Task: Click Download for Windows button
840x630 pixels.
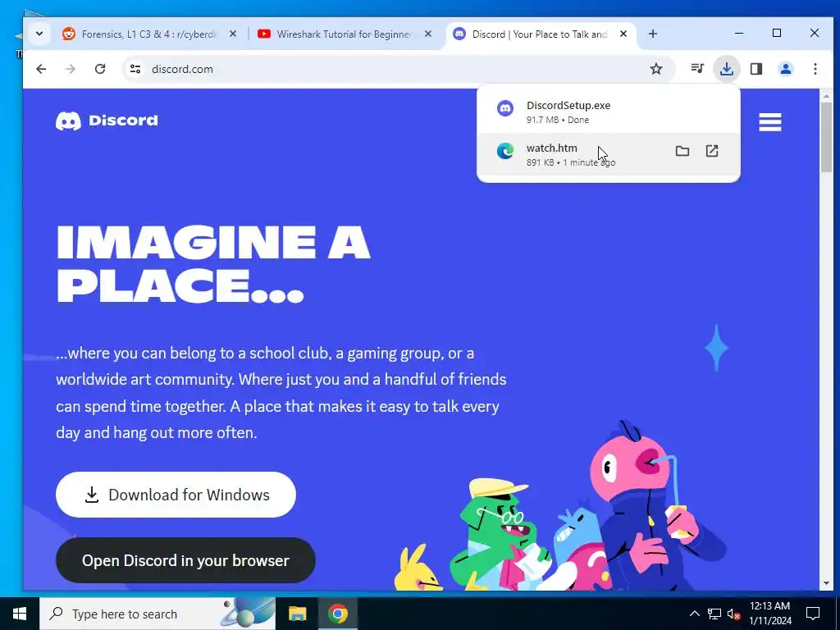Action: click(176, 495)
